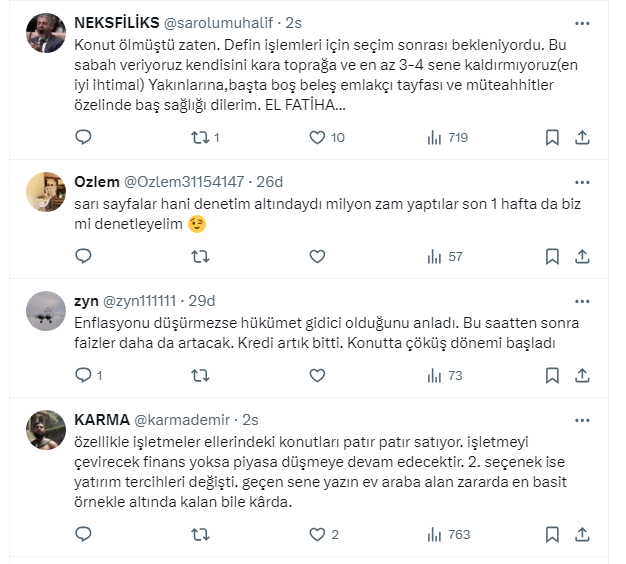View analytics for Ozlem's tweet
The height and width of the screenshot is (564, 626).
(446, 257)
